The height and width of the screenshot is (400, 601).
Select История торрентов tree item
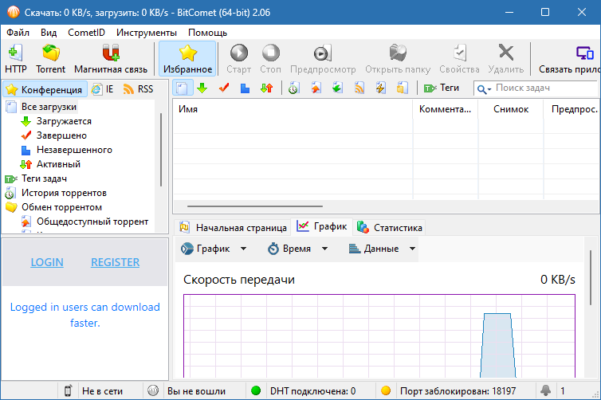point(64,193)
